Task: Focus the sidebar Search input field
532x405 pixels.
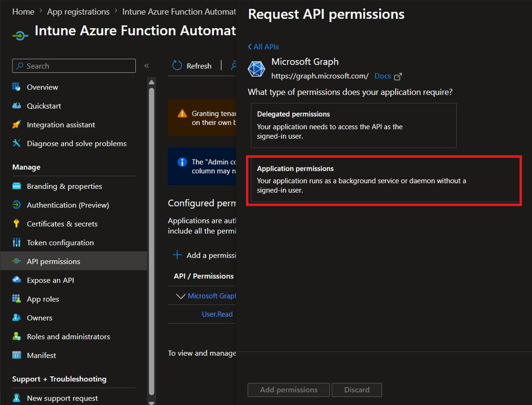Action: 74,66
